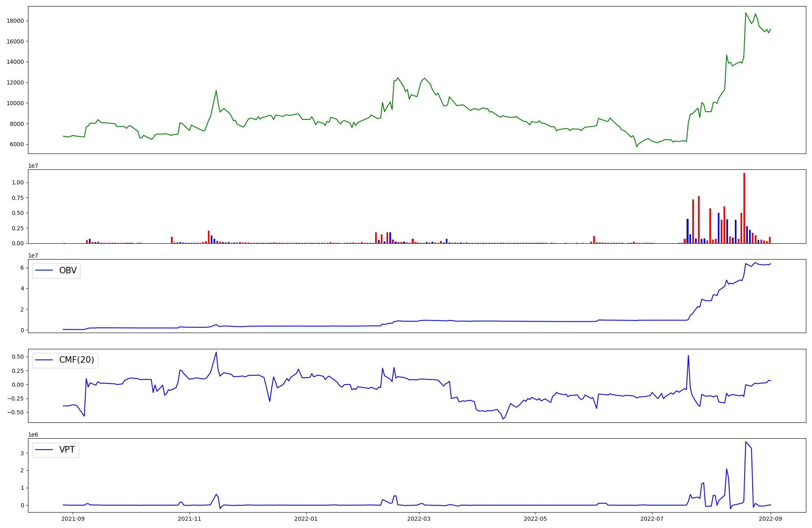Click the 0.50 tick on the CMF axis
The width and height of the screenshot is (812, 528).
coord(18,357)
